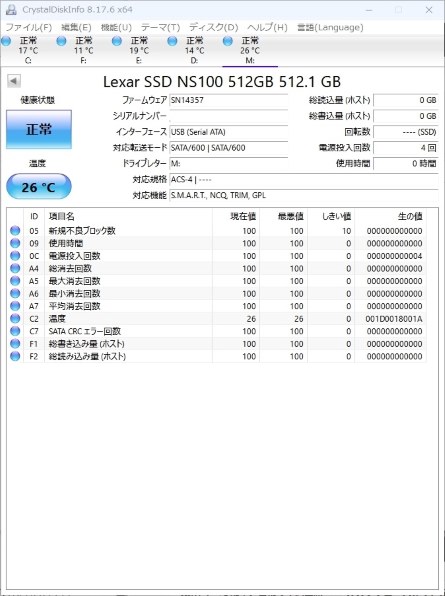Screen dimensions: 445x596
Task: Click the firmware field SN14357
Action: click(x=228, y=100)
